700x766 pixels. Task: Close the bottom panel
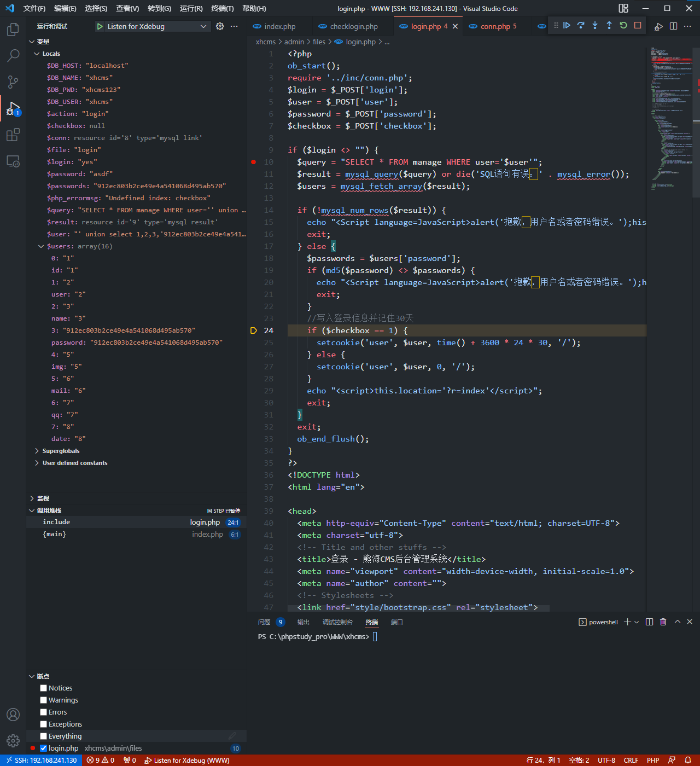pyautogui.click(x=690, y=622)
